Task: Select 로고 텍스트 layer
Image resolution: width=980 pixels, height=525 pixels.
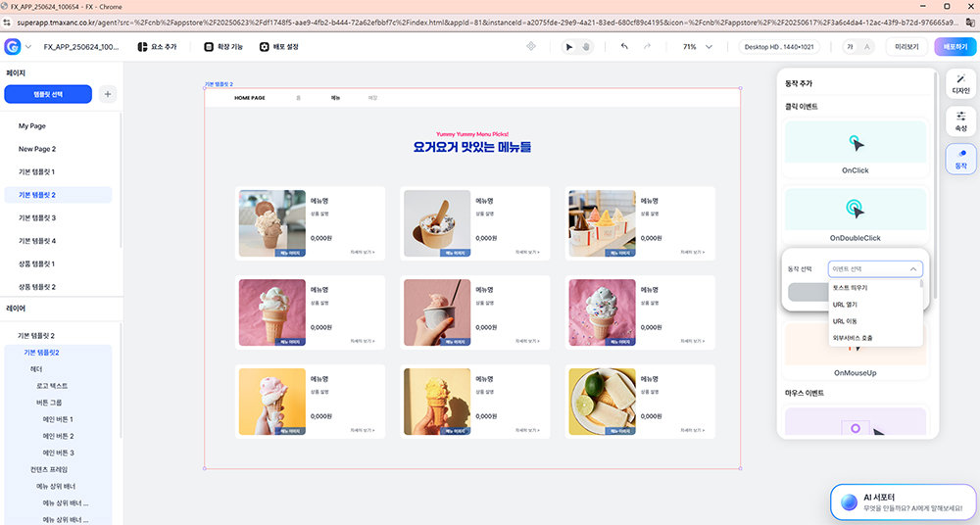Action: tap(55, 386)
